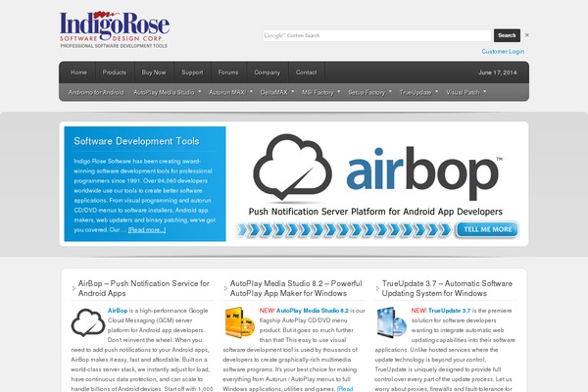Clear search with the X icon

tap(527, 35)
